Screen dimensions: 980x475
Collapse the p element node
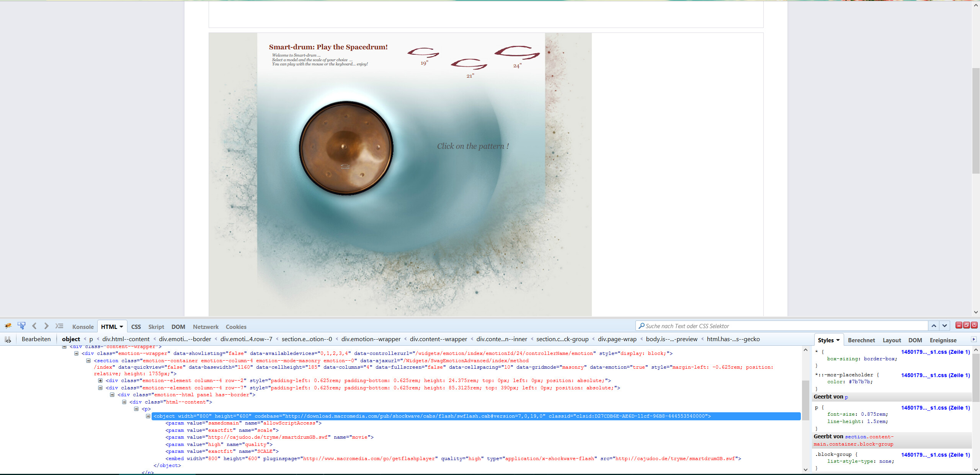pyautogui.click(x=136, y=409)
